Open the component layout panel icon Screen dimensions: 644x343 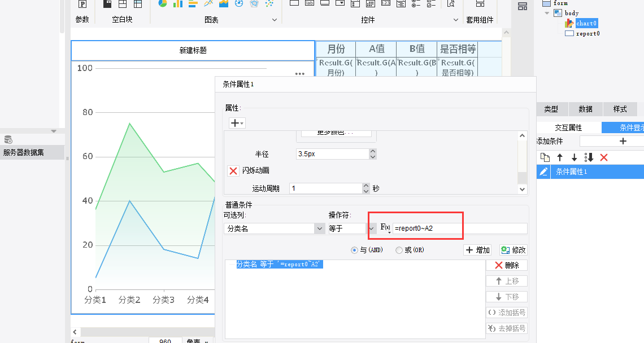click(523, 6)
